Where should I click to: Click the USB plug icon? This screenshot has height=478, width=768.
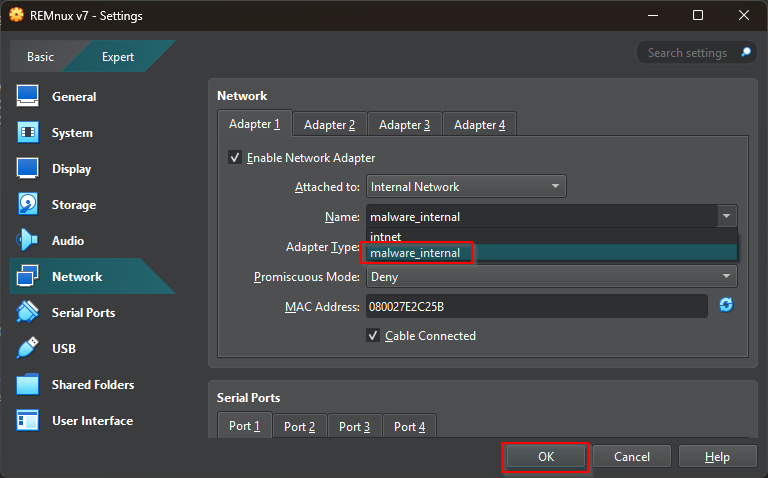click(27, 348)
